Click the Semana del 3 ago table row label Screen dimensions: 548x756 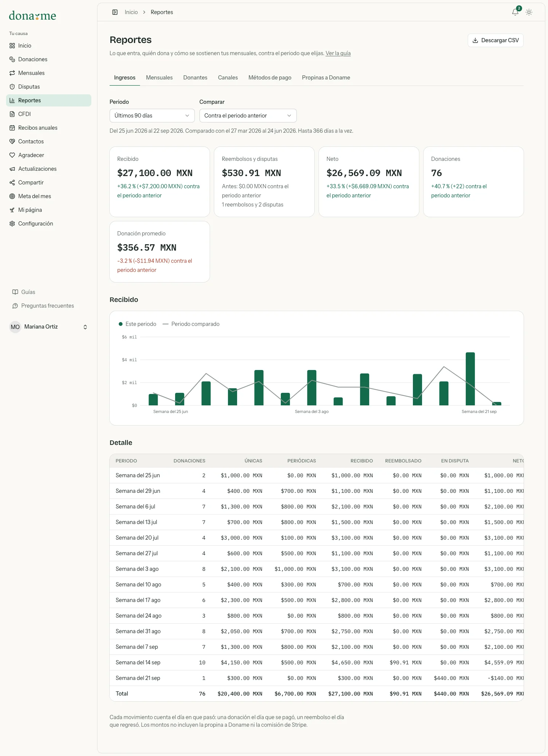[137, 569]
